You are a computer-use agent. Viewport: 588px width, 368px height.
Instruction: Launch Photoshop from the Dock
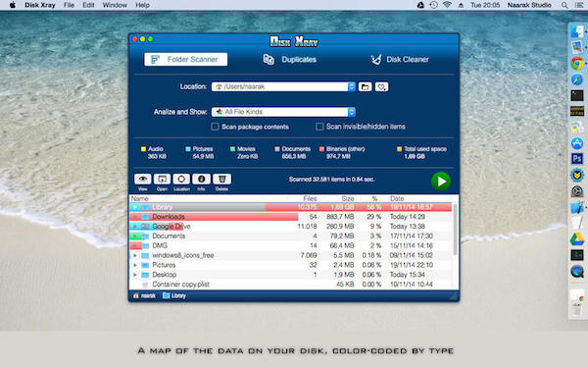tap(577, 159)
